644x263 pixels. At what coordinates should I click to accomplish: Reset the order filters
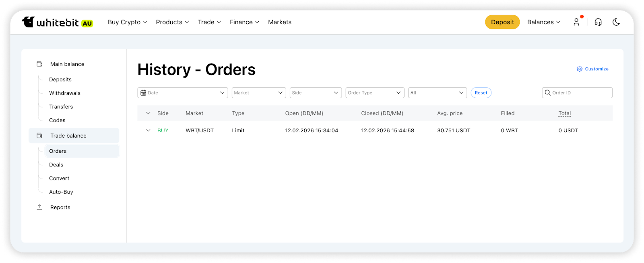tap(481, 92)
